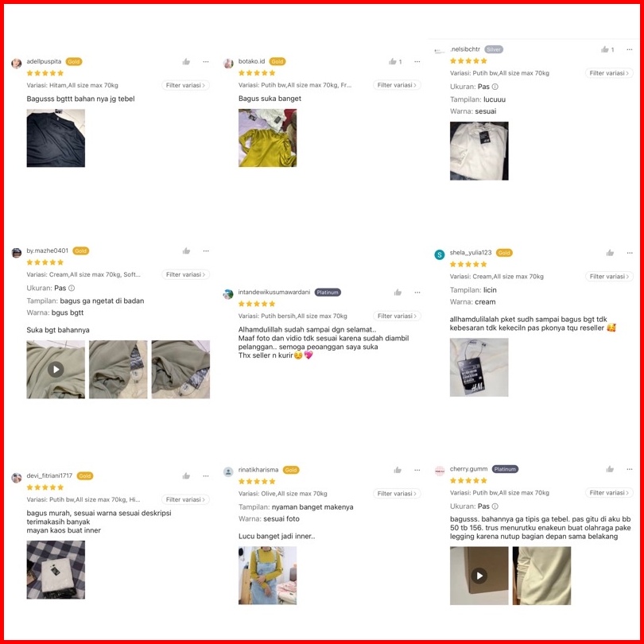Like intandewikusumawardani's review

[x=398, y=293]
